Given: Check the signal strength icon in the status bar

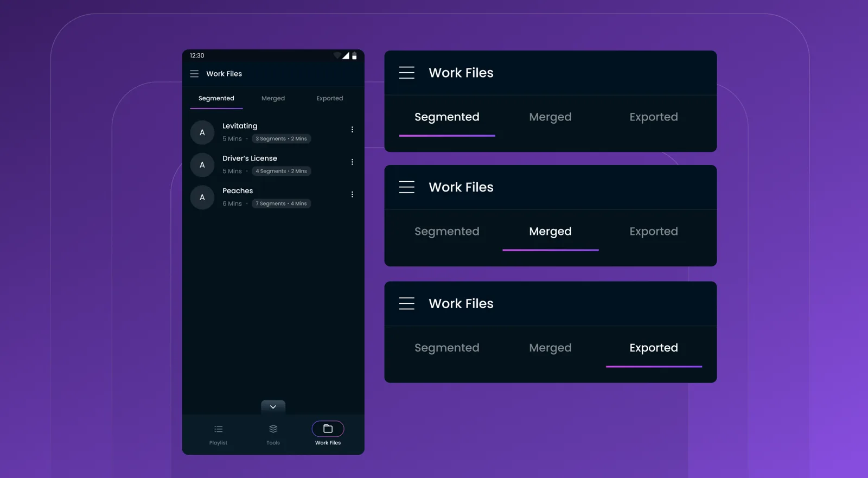Looking at the screenshot, I should (x=345, y=55).
